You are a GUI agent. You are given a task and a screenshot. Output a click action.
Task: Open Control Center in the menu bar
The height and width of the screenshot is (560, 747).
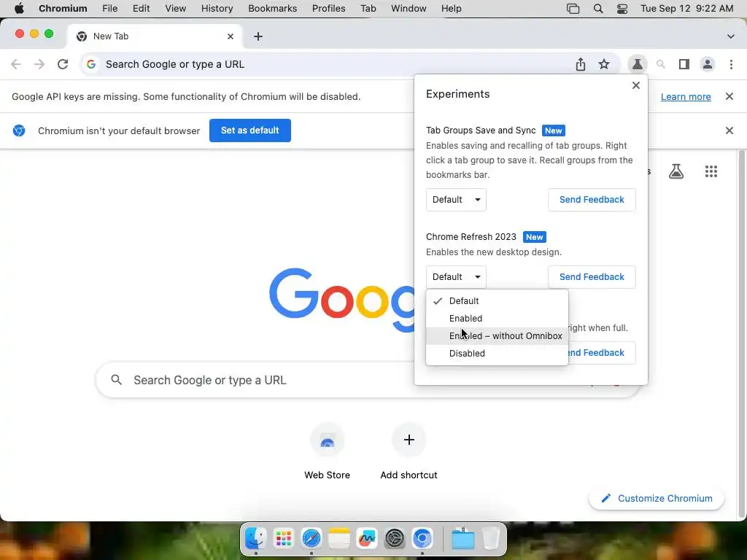tap(622, 9)
